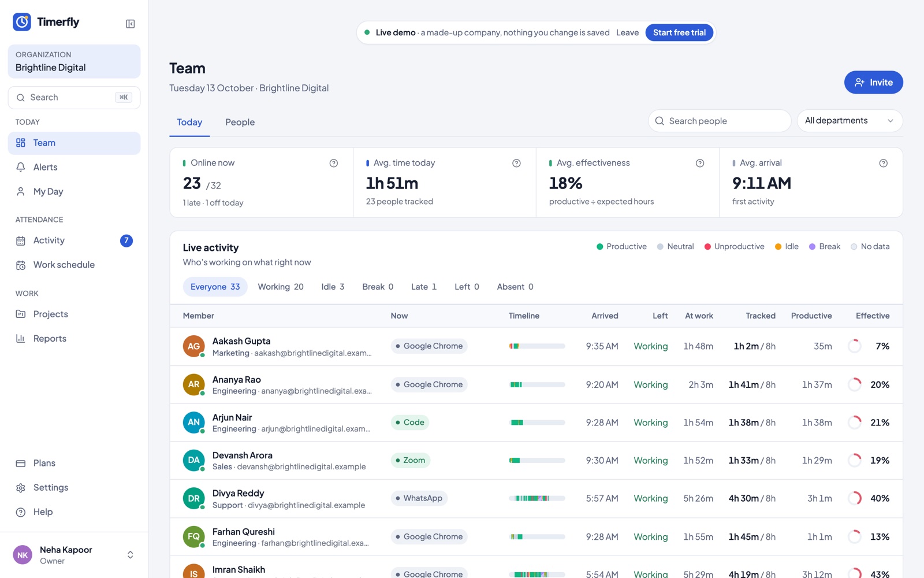This screenshot has height=578, width=924.
Task: Click the Leave demo link
Action: [x=627, y=32]
